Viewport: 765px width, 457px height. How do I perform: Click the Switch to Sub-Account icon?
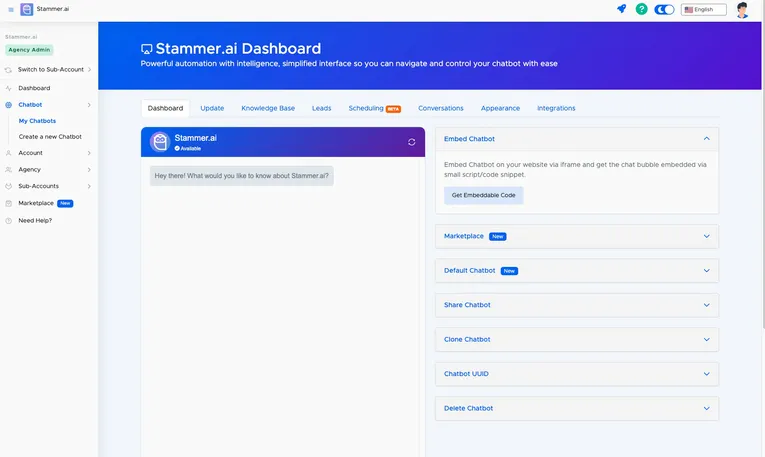point(8,70)
